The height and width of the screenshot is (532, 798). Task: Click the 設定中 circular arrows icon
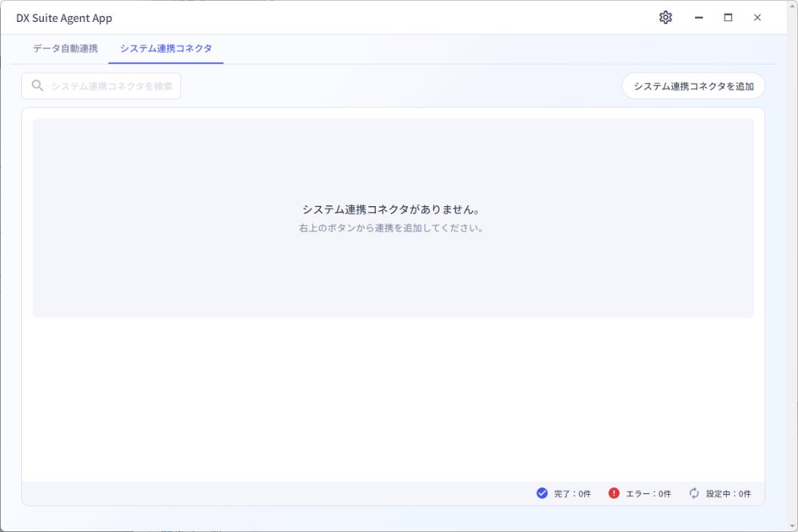tap(694, 493)
